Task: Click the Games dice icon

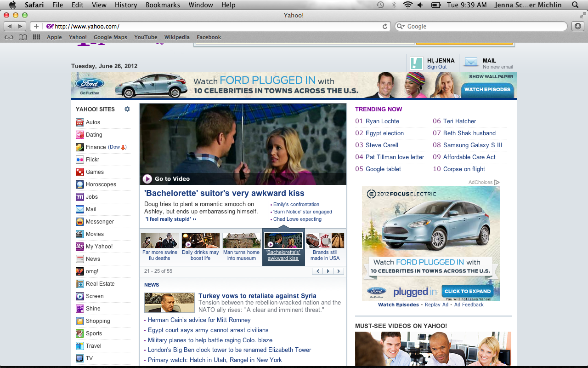Action: tap(80, 172)
